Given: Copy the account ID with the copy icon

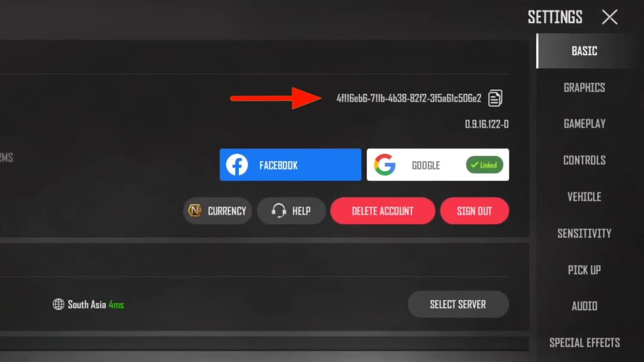Looking at the screenshot, I should 495,98.
